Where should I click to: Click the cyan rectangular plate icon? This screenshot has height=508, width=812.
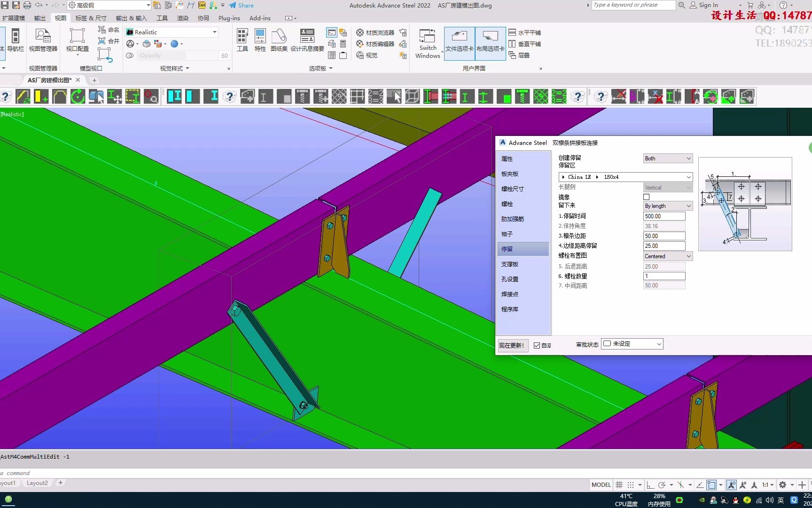[x=192, y=97]
